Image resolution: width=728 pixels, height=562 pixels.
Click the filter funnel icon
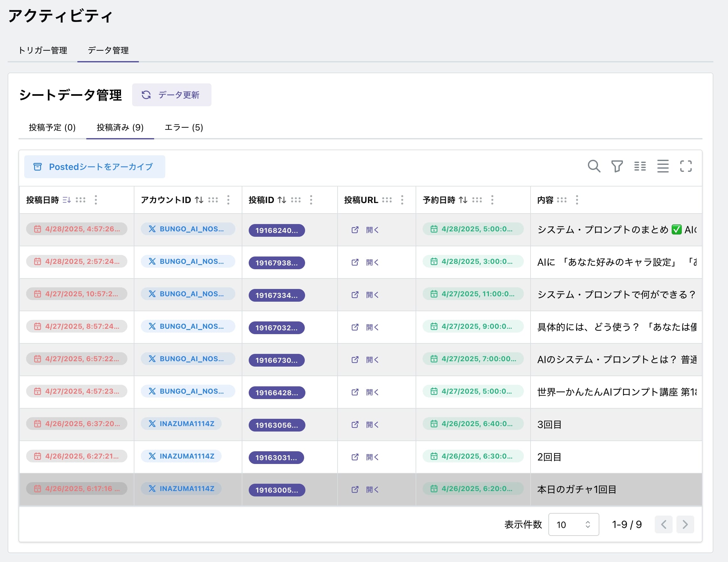617,166
